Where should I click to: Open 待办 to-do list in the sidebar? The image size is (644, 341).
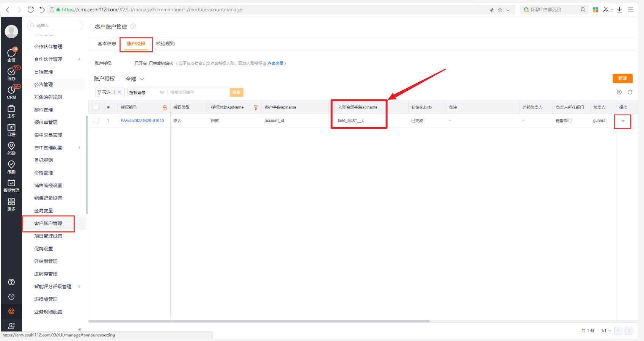coord(11,74)
